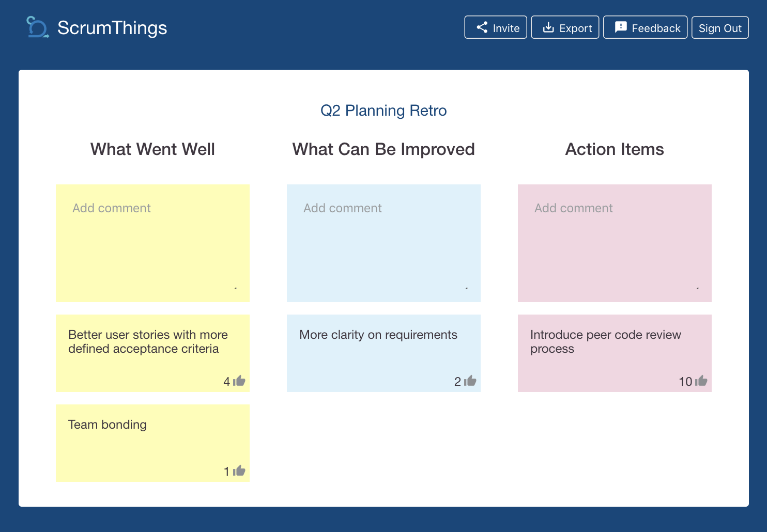Upvote the 'Team bonding' note

pyautogui.click(x=239, y=471)
